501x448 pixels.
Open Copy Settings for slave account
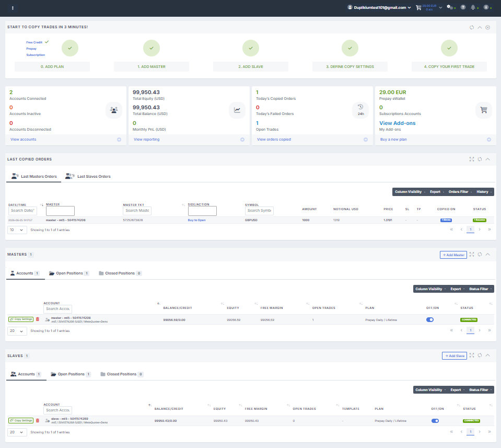coord(21,421)
